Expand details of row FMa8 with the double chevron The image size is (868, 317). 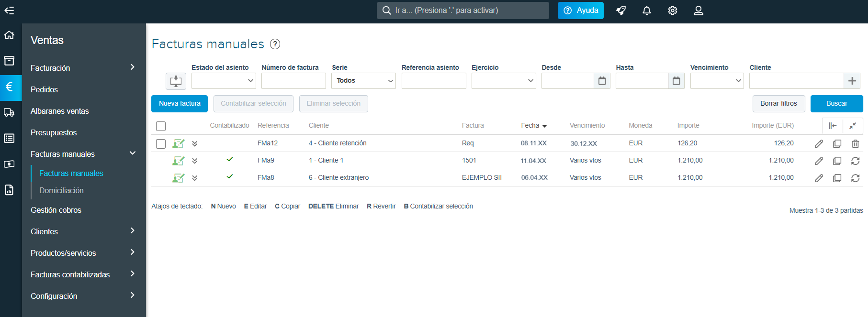click(195, 178)
